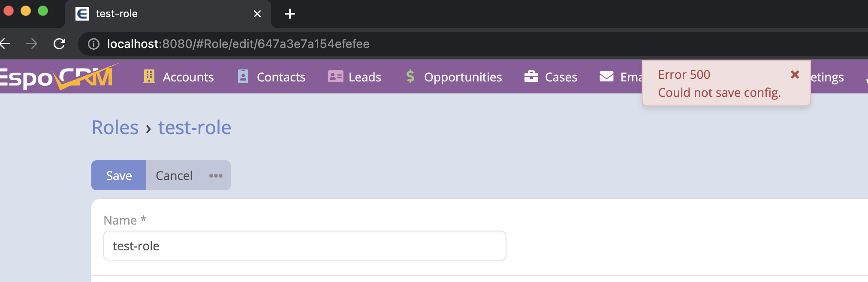The width and height of the screenshot is (868, 282).
Task: Reload the page with the refresh icon
Action: (x=59, y=44)
